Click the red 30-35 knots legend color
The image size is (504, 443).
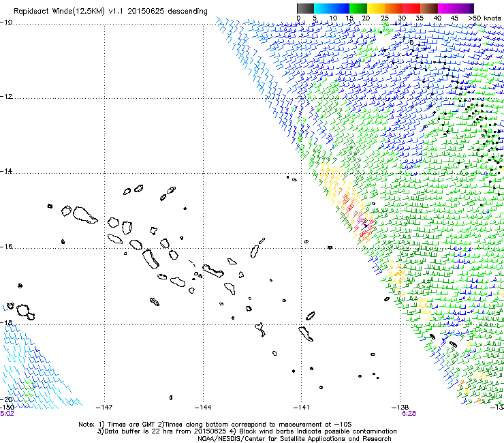411,8
